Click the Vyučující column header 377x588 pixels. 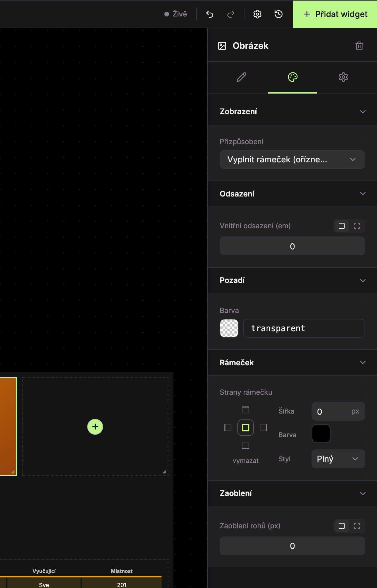coord(44,571)
